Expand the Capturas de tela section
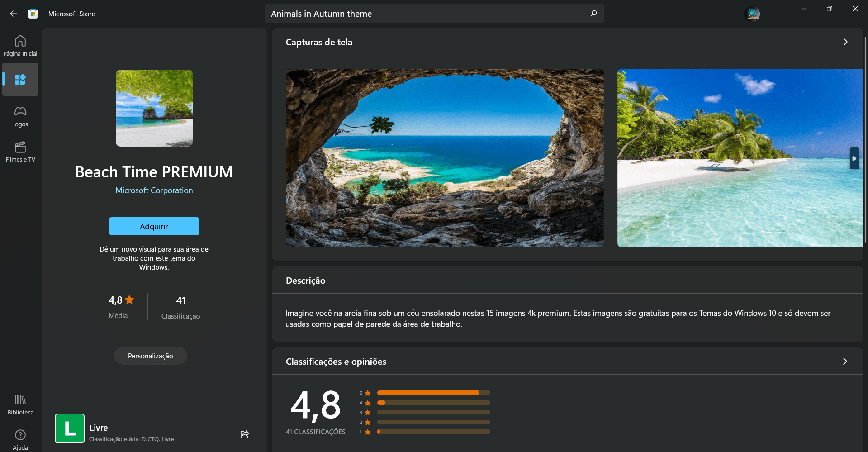 845,42
